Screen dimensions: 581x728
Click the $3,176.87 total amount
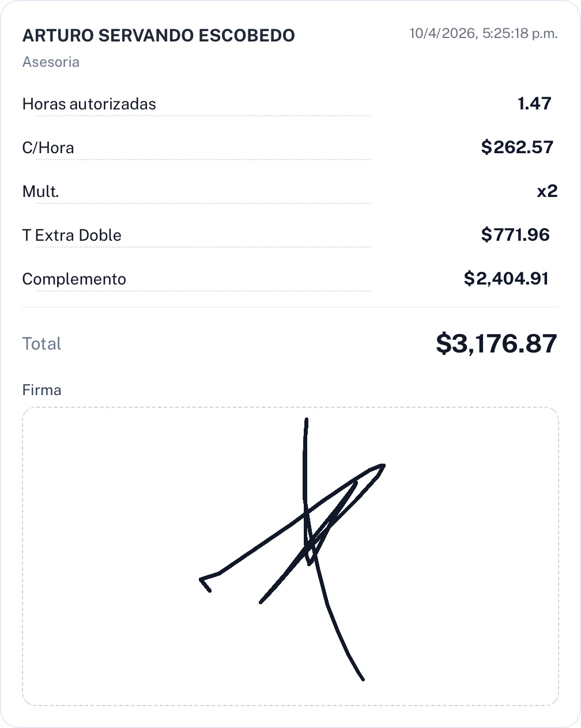click(496, 343)
